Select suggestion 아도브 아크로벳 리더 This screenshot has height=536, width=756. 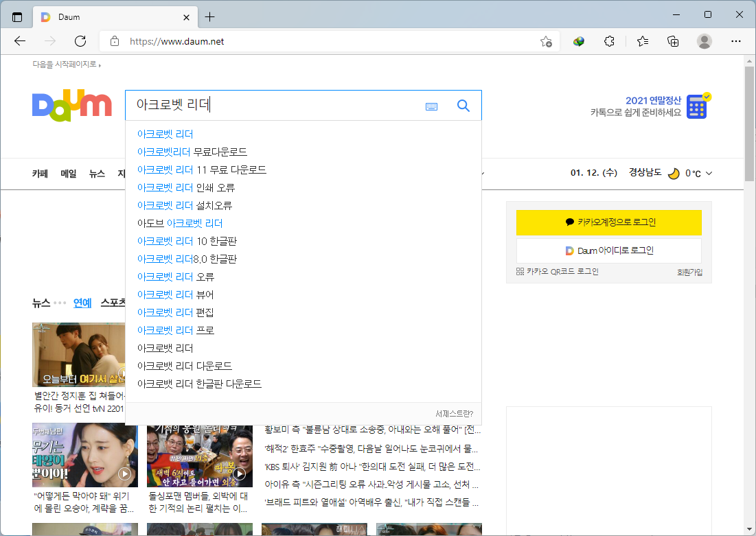pos(180,223)
